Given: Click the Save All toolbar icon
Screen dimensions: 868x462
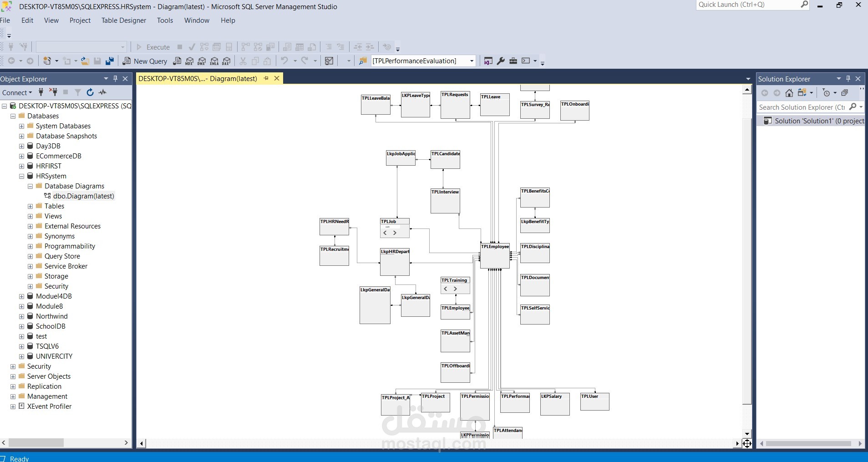Looking at the screenshot, I should (110, 61).
